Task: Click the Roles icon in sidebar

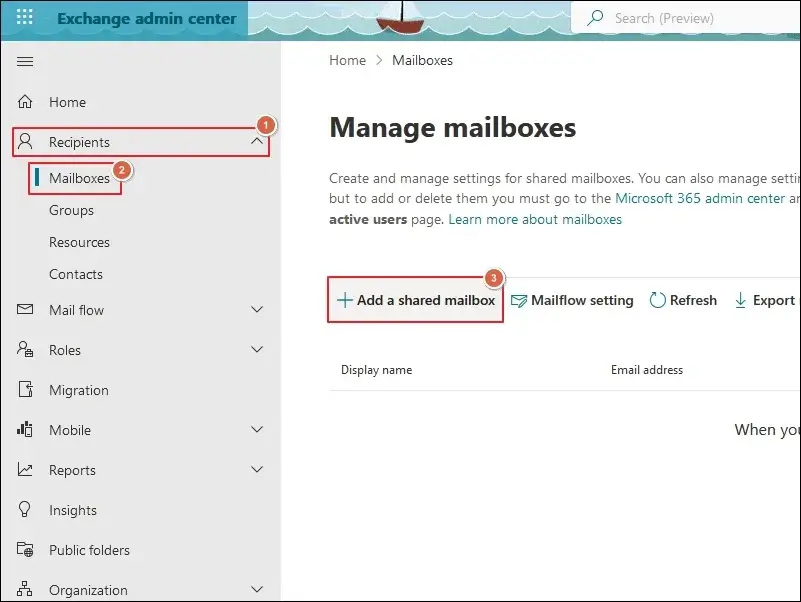Action: point(25,350)
